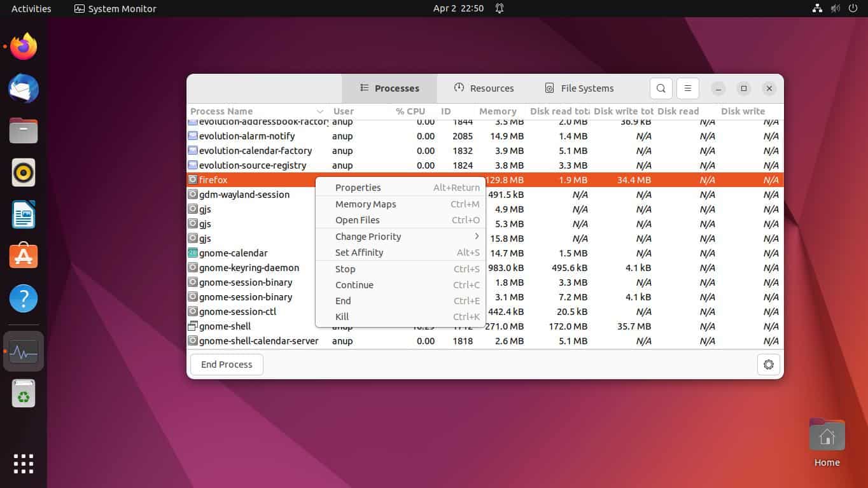The image size is (868, 488).
Task: Open Ubuntu Software from the dock
Action: (23, 256)
